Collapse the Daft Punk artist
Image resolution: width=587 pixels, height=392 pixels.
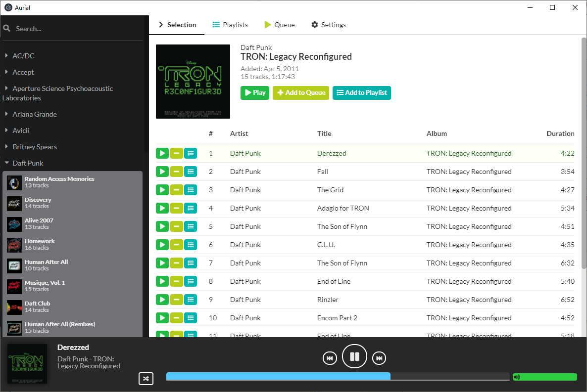point(6,163)
